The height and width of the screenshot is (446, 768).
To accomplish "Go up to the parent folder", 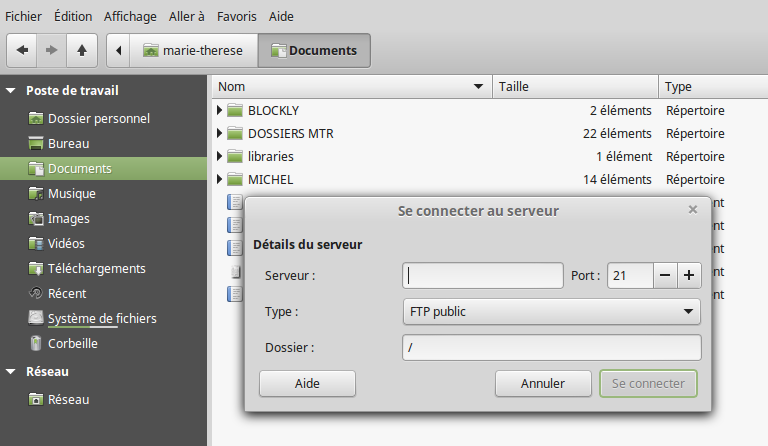I will tap(82, 50).
